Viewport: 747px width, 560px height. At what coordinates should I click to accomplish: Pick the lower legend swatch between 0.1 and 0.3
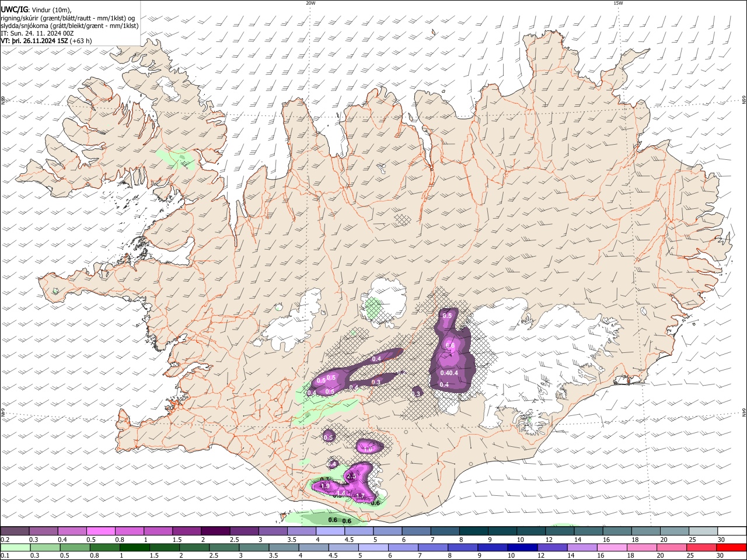pos(15,548)
